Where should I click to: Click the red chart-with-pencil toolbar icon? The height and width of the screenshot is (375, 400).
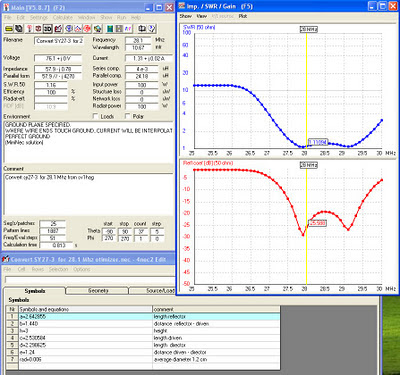point(58,29)
